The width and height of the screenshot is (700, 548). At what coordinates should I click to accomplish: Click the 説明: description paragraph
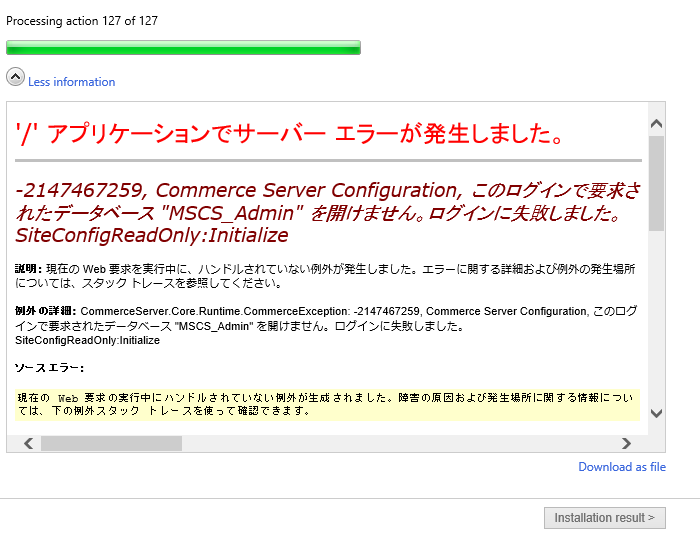(325, 276)
